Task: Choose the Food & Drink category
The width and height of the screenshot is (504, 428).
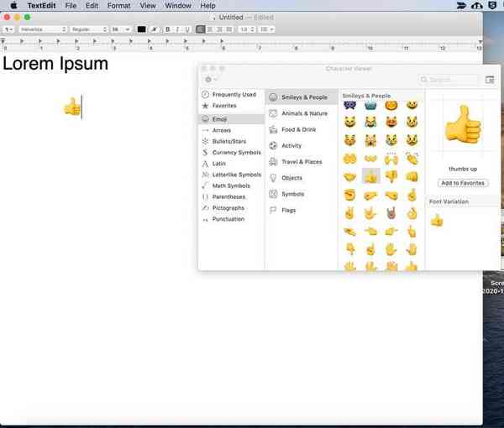Action: pyautogui.click(x=298, y=129)
